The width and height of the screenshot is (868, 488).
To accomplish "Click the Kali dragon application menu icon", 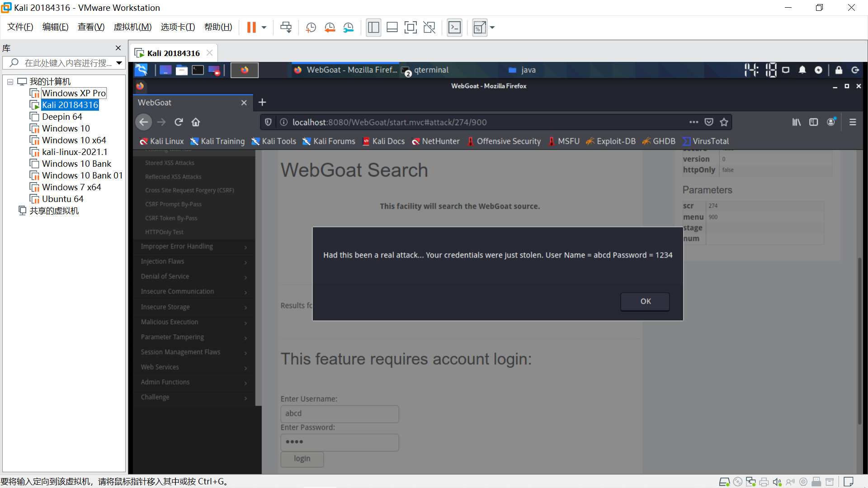I will tap(142, 70).
